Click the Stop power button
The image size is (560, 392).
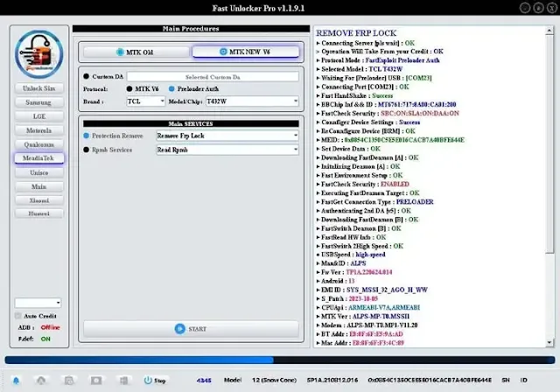point(155,381)
